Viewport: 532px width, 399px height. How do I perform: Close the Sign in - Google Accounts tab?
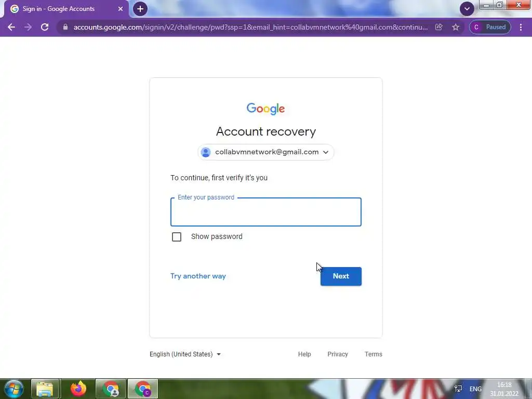click(120, 9)
